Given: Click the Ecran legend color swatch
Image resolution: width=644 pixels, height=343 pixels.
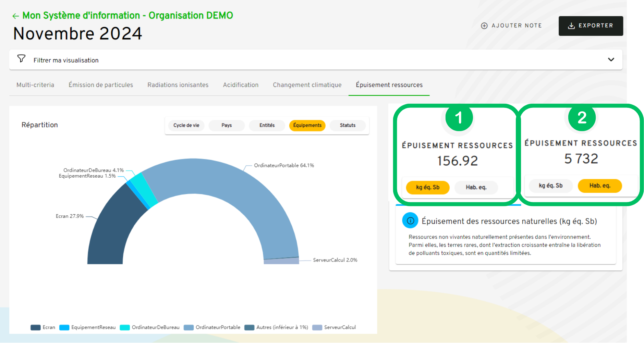Looking at the screenshot, I should 36,328.
